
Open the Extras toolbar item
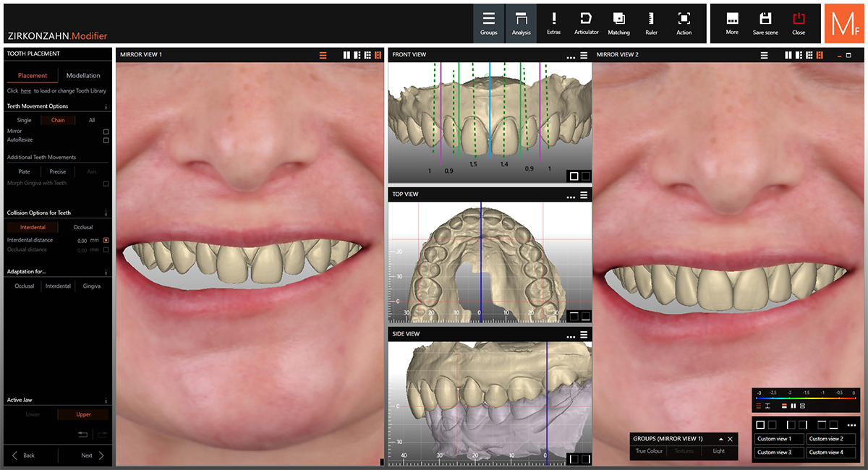(553, 23)
